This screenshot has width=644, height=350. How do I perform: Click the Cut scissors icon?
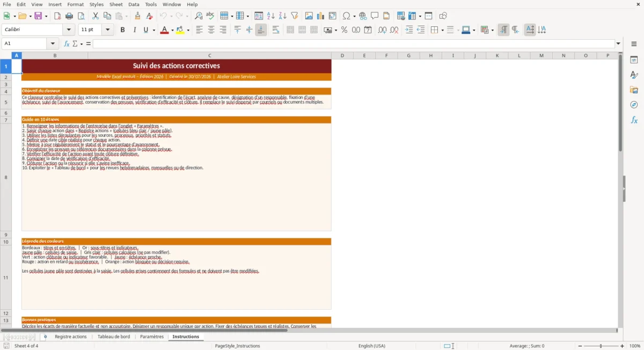(96, 16)
